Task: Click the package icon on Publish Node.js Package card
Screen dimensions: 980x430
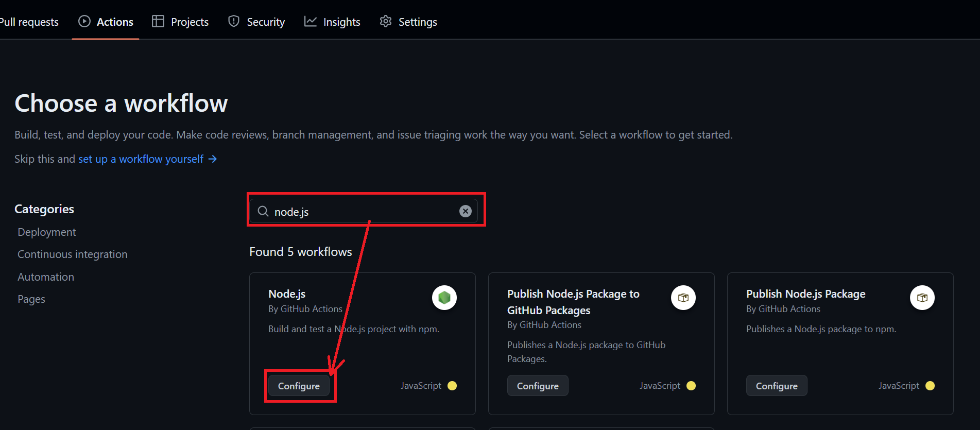Action: pyautogui.click(x=922, y=298)
